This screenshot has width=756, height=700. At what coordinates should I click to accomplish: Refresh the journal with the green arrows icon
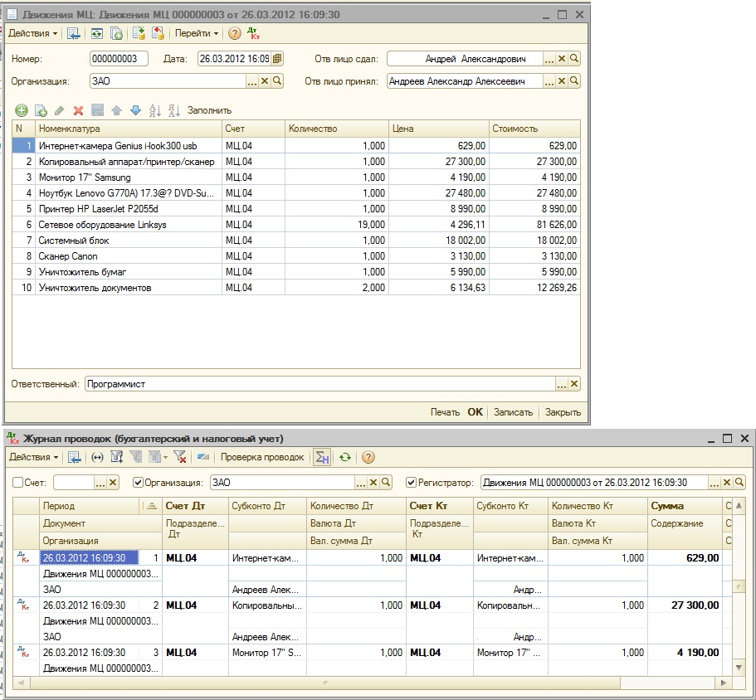[344, 457]
